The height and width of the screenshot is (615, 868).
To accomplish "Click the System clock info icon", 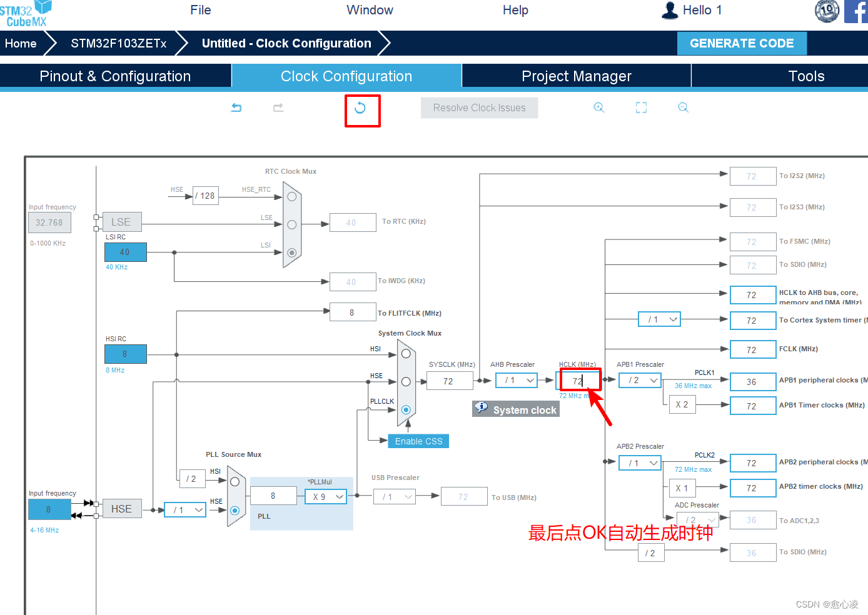I will 481,407.
